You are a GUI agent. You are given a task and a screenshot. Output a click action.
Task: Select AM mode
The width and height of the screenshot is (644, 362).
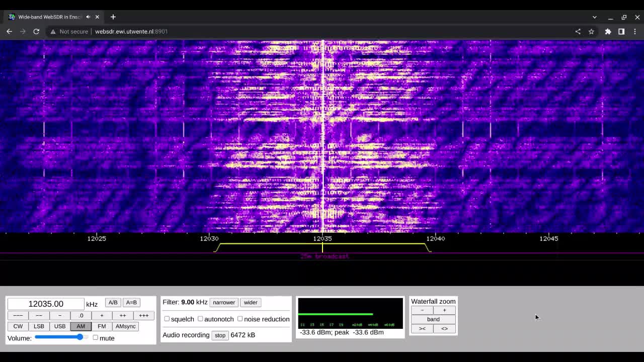tap(80, 326)
